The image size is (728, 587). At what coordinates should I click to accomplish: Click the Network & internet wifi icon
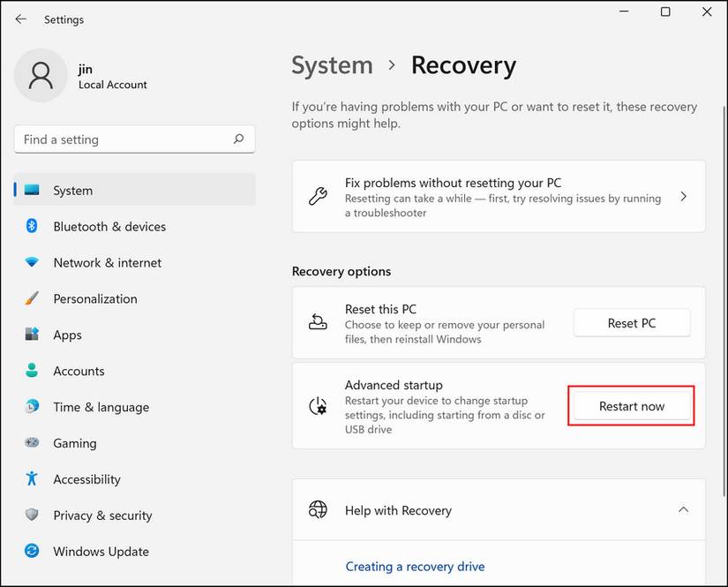click(33, 263)
